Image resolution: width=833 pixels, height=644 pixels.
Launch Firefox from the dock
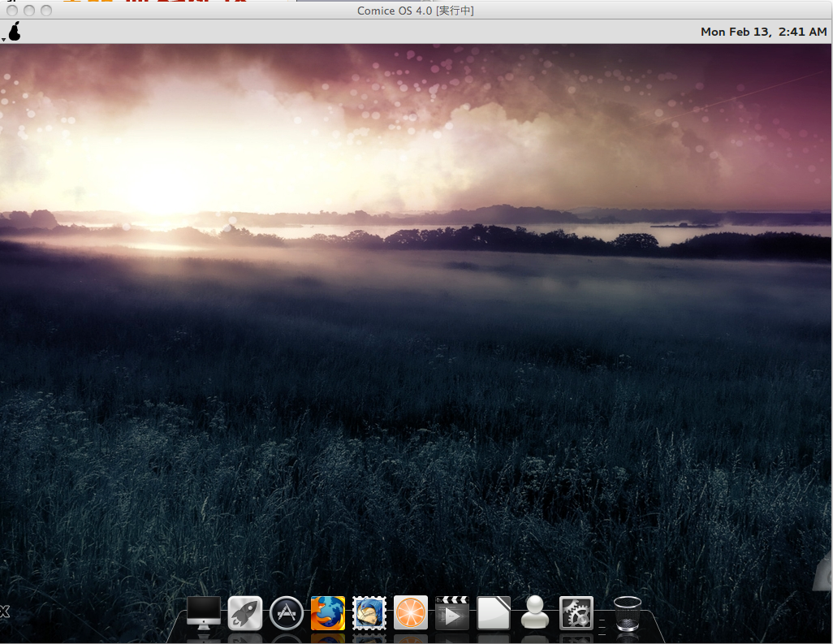327,613
